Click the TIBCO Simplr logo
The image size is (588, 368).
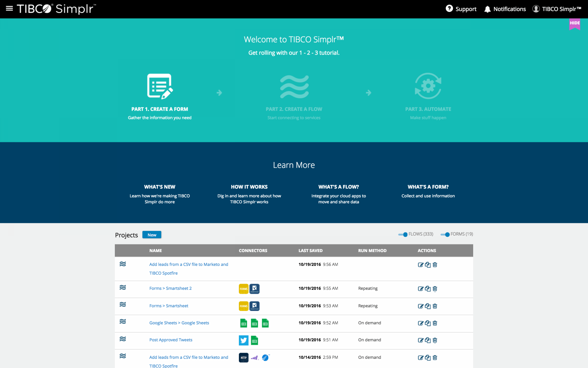(55, 9)
